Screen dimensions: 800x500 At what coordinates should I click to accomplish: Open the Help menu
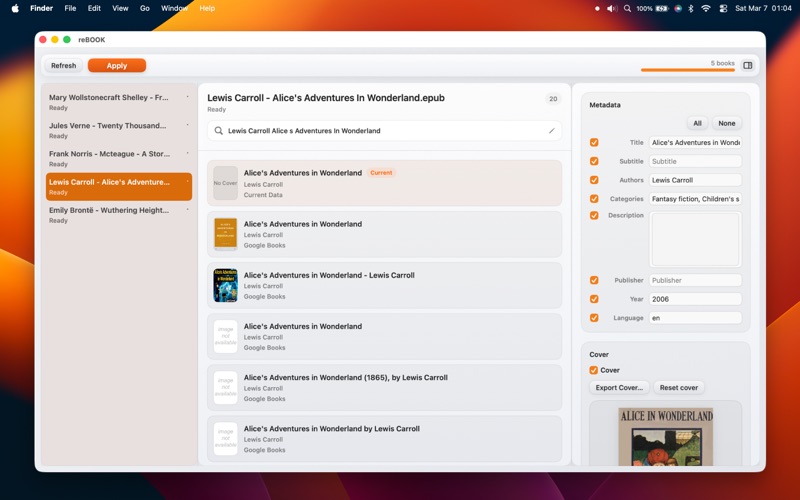207,8
